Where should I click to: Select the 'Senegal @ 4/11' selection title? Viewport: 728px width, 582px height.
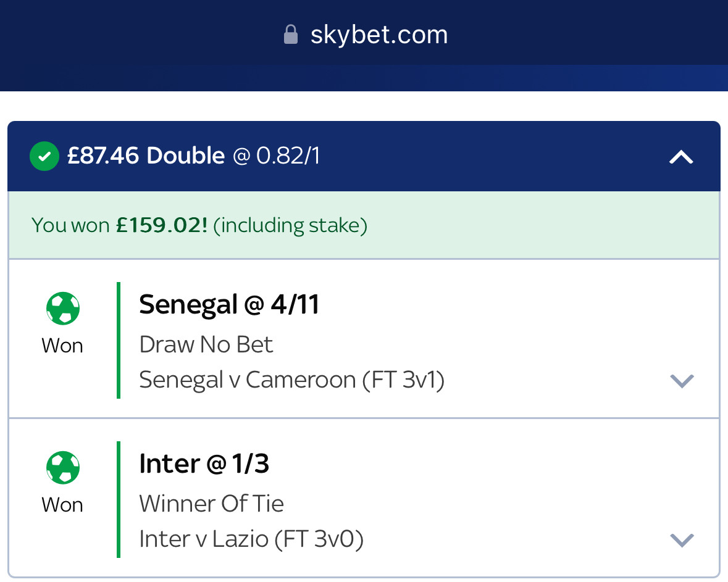(x=229, y=304)
